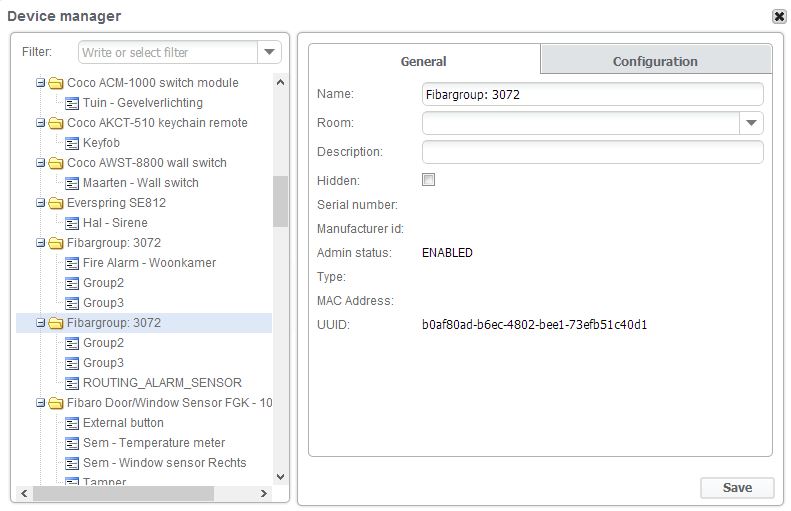This screenshot has height=511, width=791.
Task: Open the Room dropdown list
Action: (752, 123)
